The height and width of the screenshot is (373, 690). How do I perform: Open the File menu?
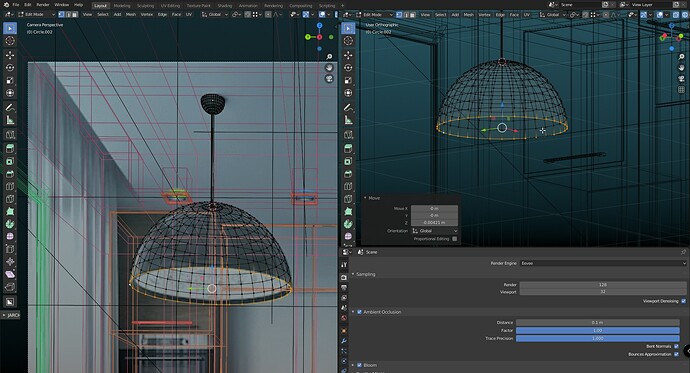[x=16, y=5]
